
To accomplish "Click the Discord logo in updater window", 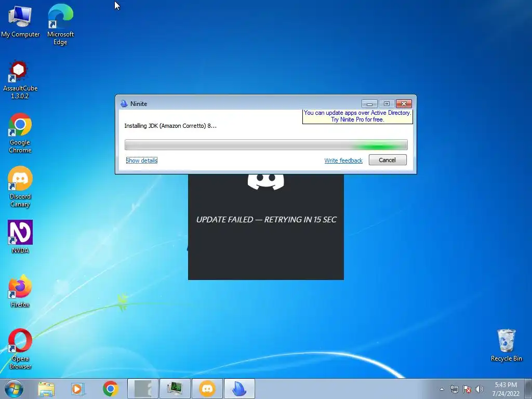I will (x=265, y=181).
